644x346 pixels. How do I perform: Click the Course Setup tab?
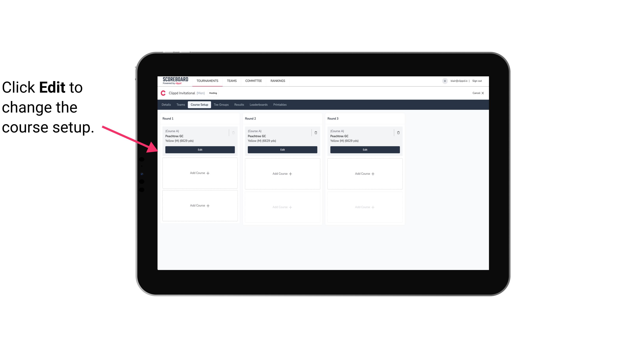tap(199, 104)
